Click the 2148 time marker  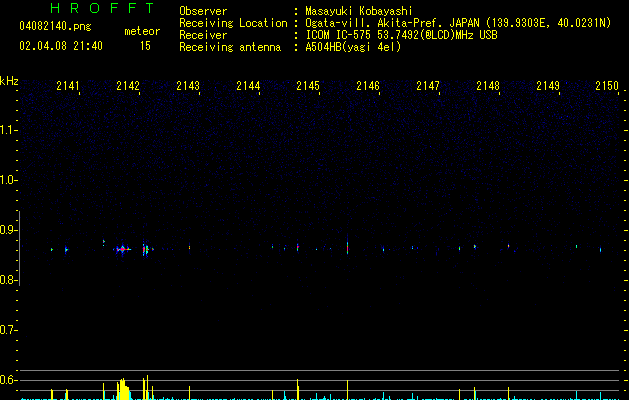point(488,85)
